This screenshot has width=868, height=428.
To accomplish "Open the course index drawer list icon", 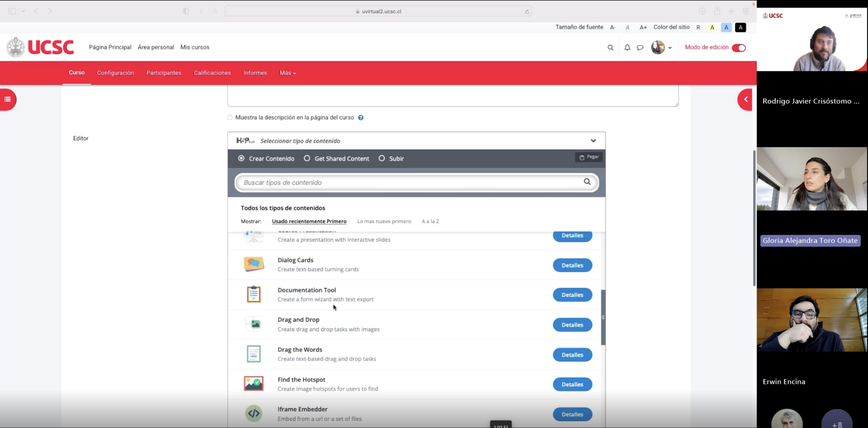I will 7,99.
